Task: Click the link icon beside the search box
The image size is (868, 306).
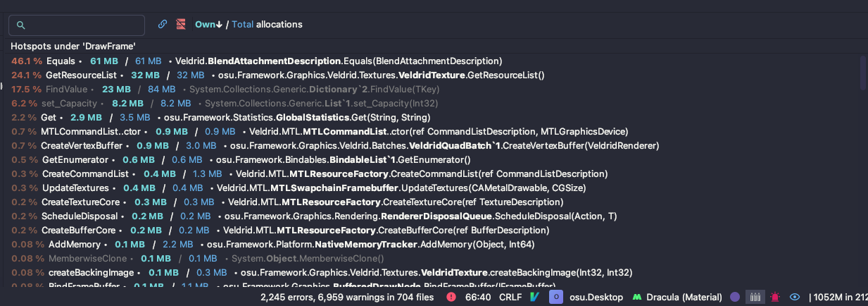Action: (x=163, y=24)
